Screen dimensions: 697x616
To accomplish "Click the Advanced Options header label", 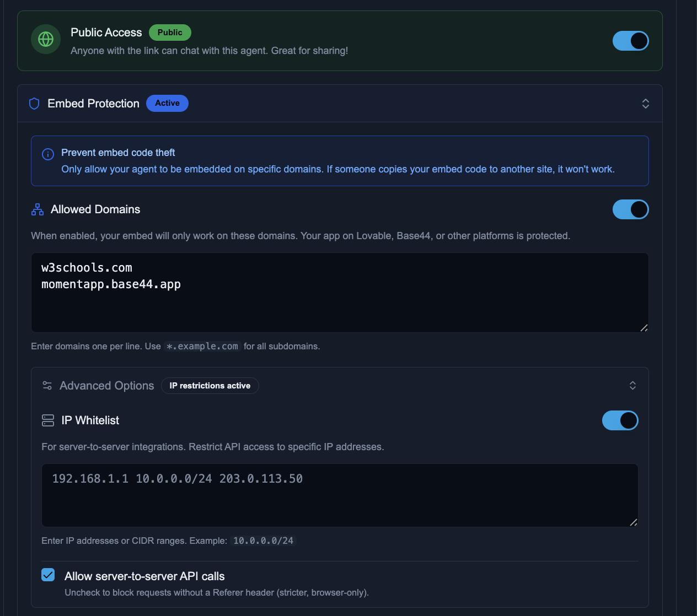I will click(106, 386).
